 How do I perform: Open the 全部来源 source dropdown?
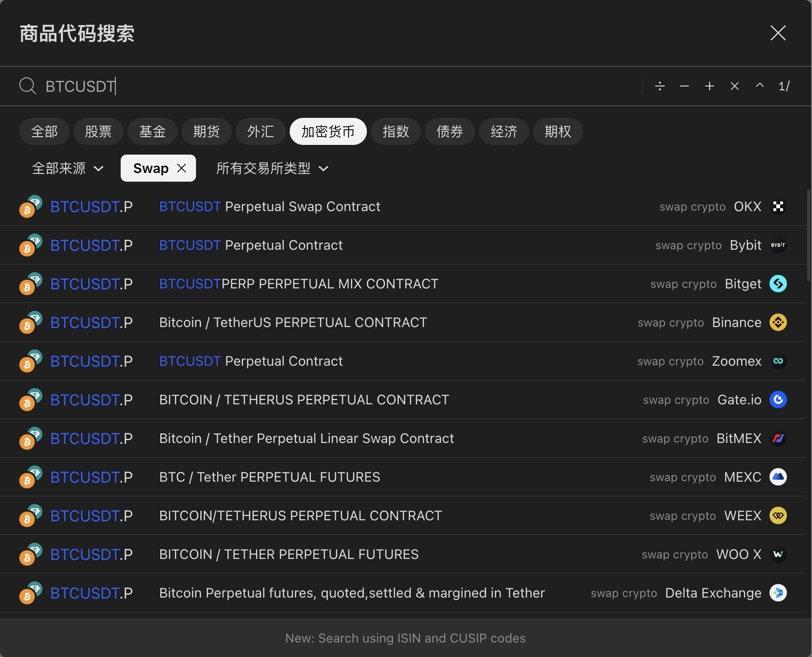pyautogui.click(x=67, y=168)
